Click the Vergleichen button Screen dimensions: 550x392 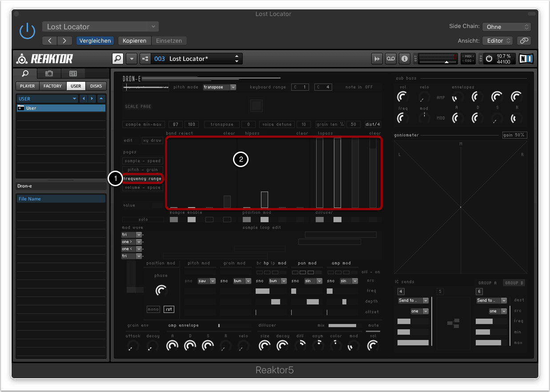95,40
